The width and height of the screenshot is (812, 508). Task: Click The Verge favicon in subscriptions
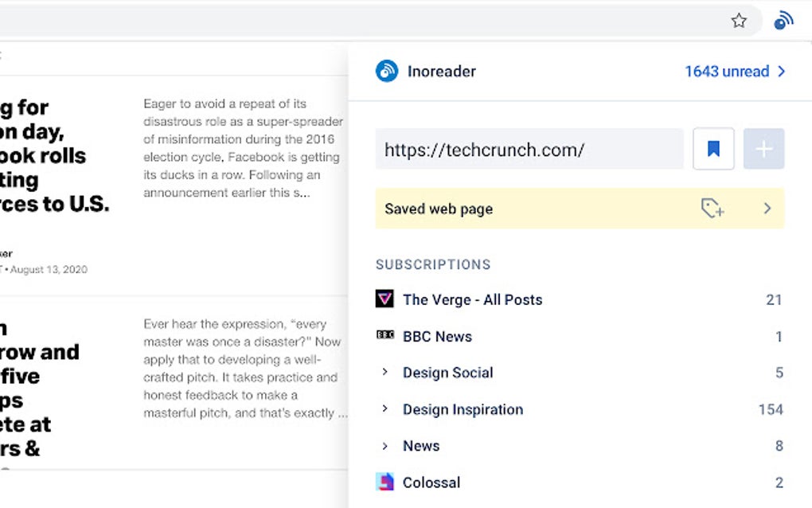[385, 299]
